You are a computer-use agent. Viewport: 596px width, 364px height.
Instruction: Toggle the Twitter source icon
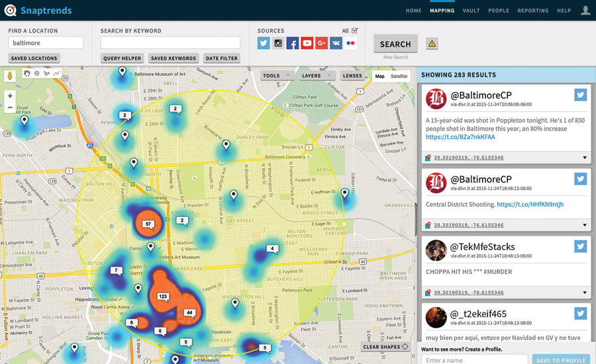click(x=264, y=43)
